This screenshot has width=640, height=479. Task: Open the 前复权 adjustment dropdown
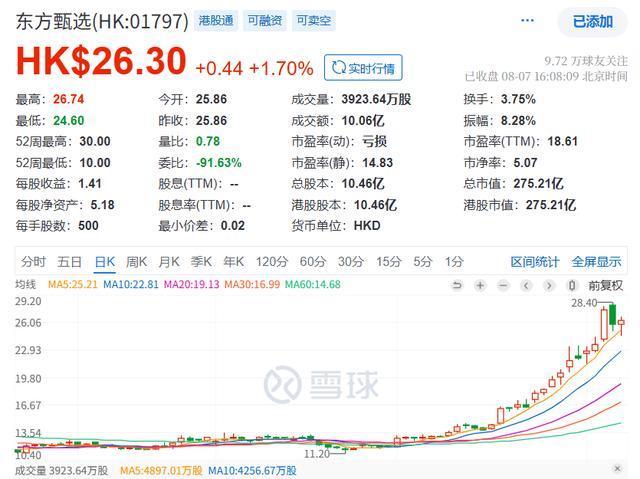tap(605, 285)
